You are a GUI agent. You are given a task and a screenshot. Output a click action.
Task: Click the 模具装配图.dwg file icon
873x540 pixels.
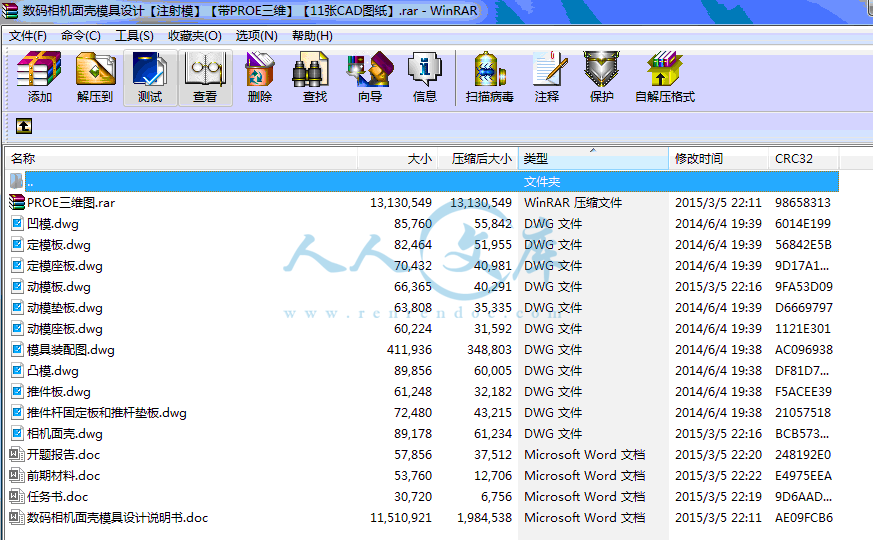tap(17, 350)
